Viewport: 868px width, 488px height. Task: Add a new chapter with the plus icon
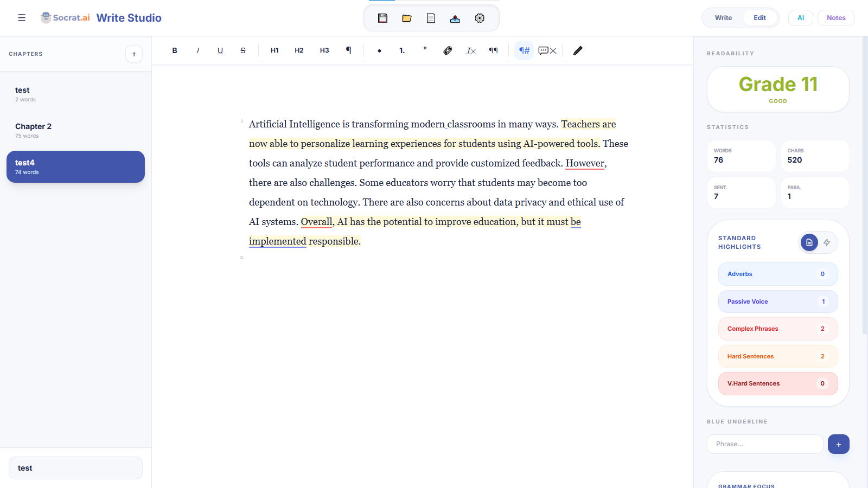pos(133,54)
